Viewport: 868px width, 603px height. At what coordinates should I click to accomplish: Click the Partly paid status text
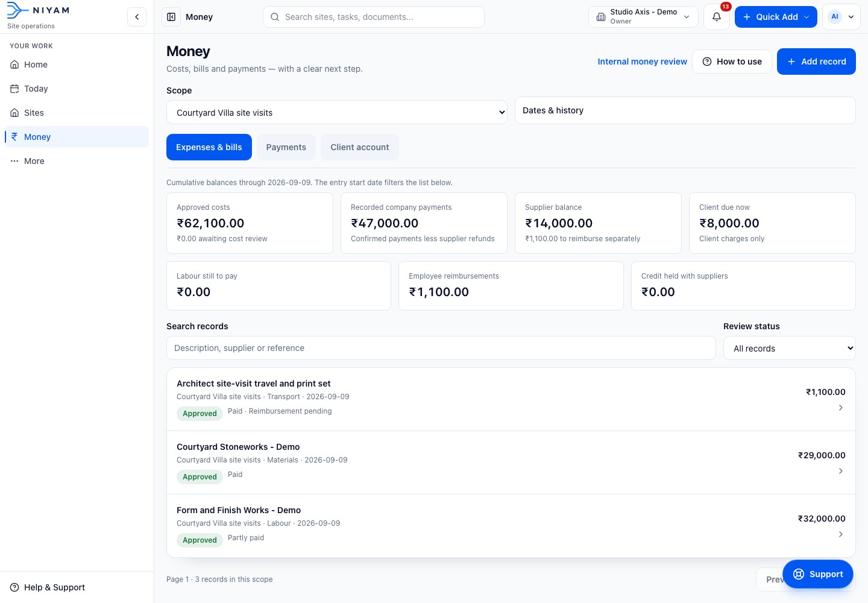point(246,538)
